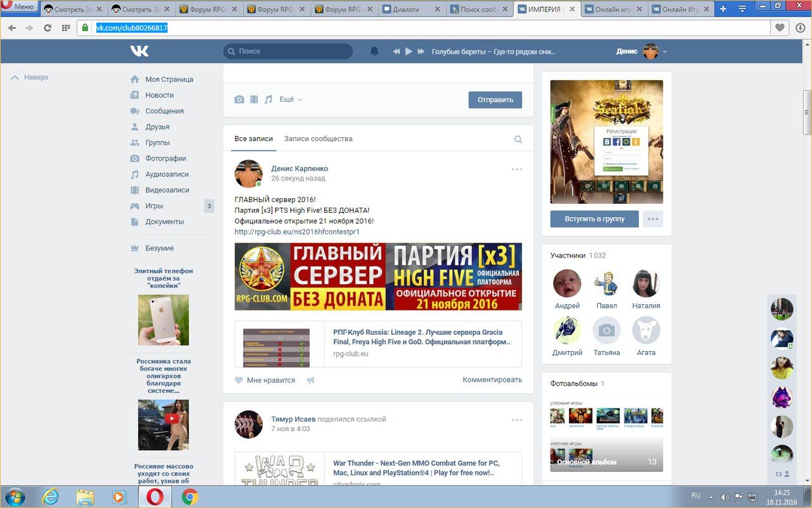Attach a video using film icon
812x508 pixels.
pyautogui.click(x=254, y=100)
